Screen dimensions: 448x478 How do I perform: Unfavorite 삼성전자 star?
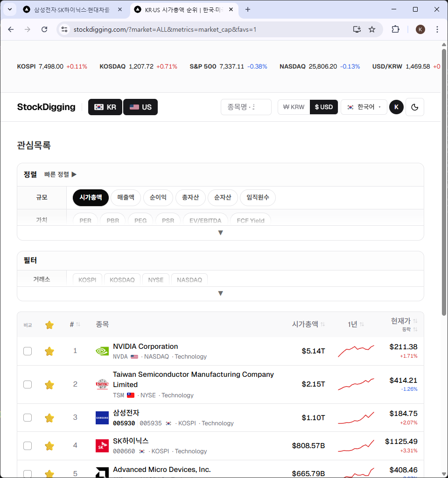tap(49, 418)
